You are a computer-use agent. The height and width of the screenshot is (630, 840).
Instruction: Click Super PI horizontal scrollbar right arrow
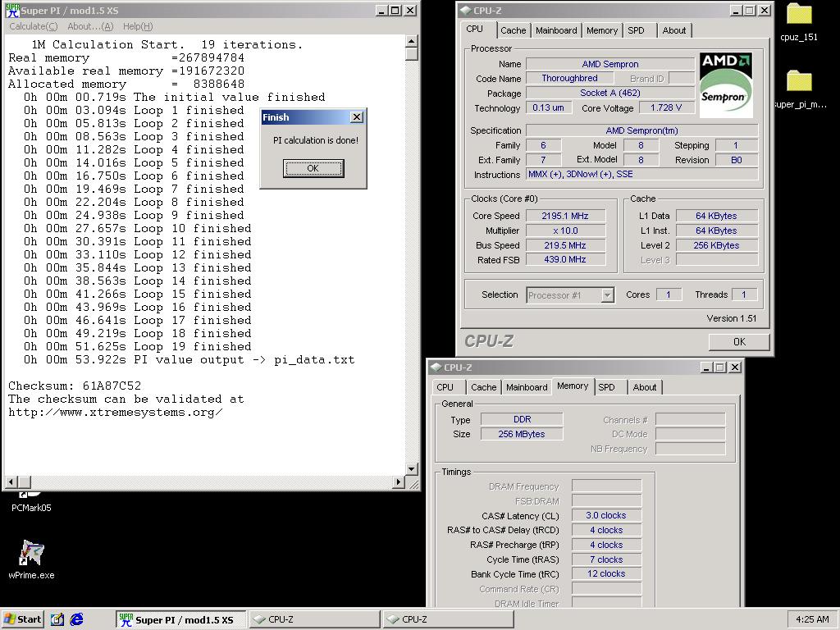pos(399,482)
